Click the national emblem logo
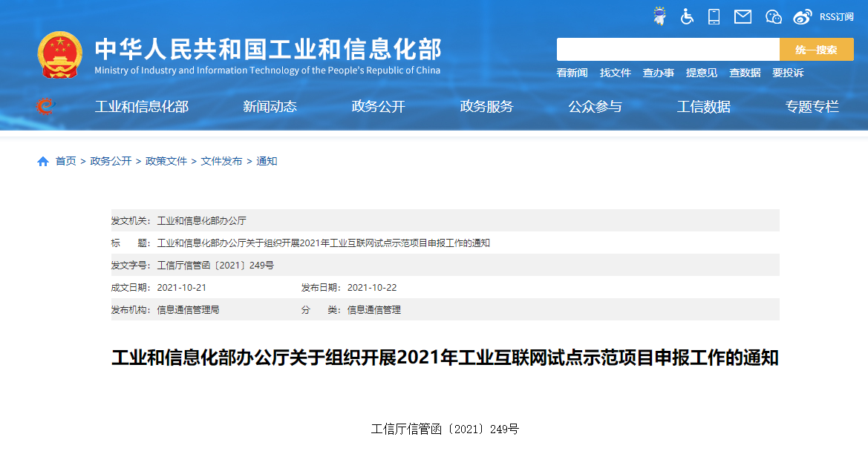The height and width of the screenshot is (451, 868). (60, 55)
